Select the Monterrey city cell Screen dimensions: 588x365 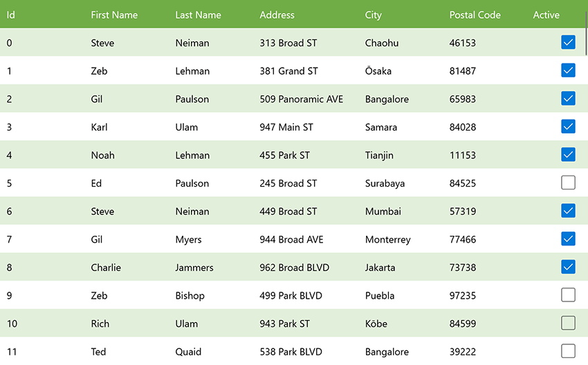point(387,239)
